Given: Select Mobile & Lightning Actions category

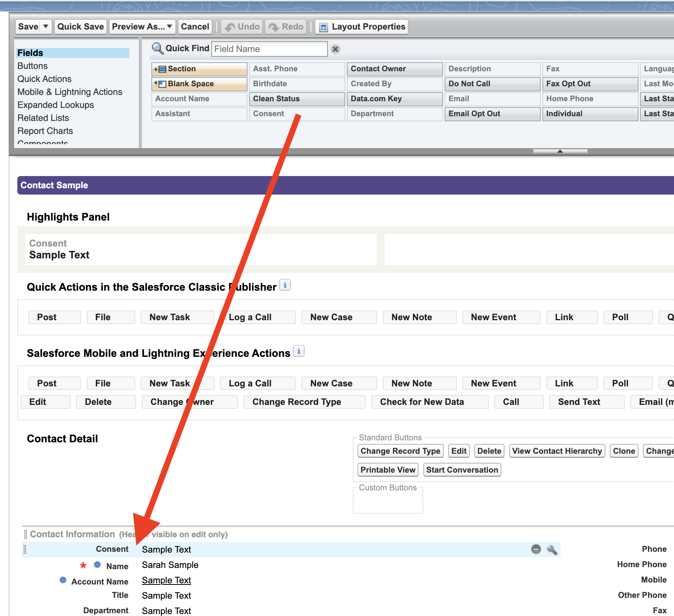Looking at the screenshot, I should click(70, 92).
